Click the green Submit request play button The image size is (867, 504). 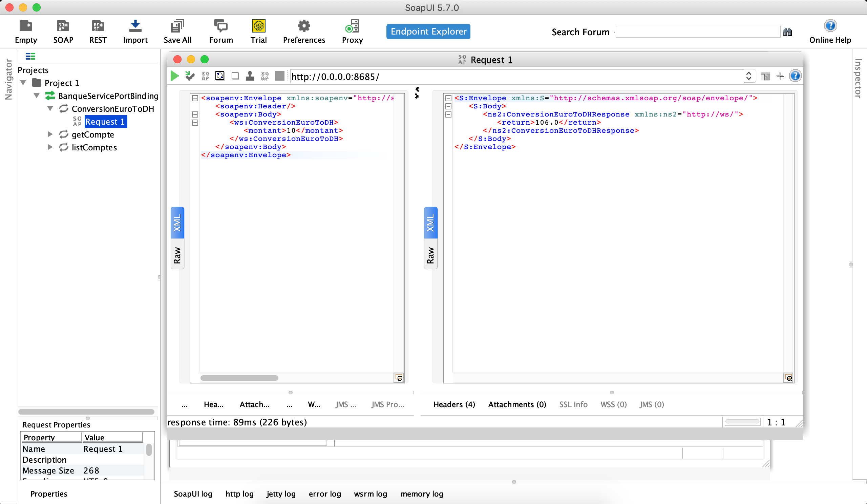(174, 76)
